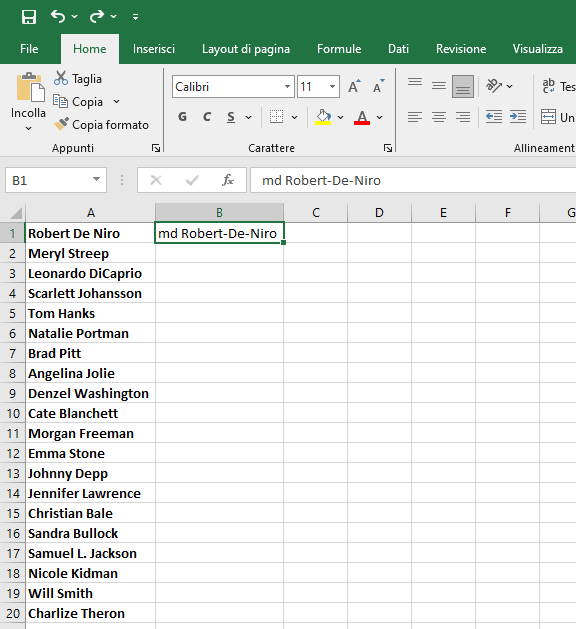The width and height of the screenshot is (576, 629).
Task: Align text to middle of cell
Action: [x=439, y=86]
